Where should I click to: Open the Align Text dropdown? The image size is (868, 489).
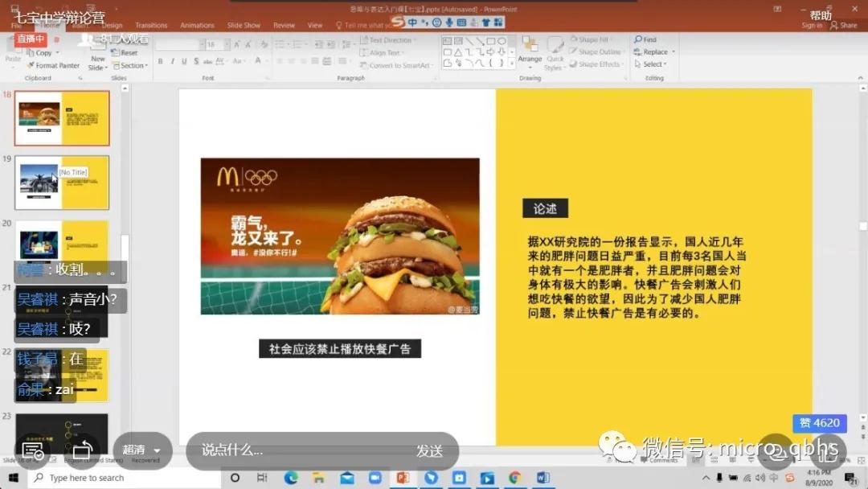pyautogui.click(x=383, y=52)
